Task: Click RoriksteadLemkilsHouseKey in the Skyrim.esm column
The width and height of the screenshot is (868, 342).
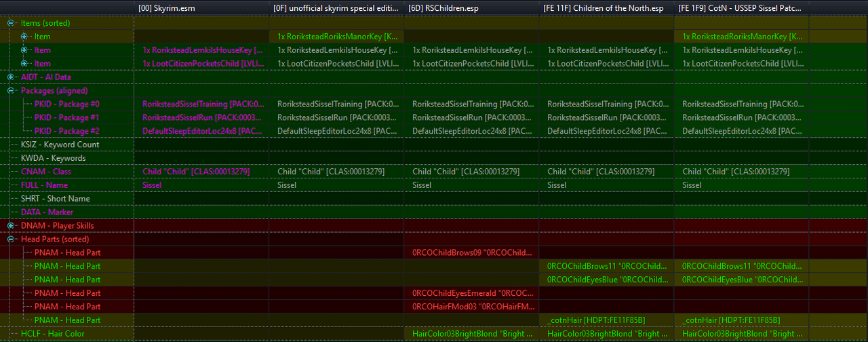Action: pos(202,50)
